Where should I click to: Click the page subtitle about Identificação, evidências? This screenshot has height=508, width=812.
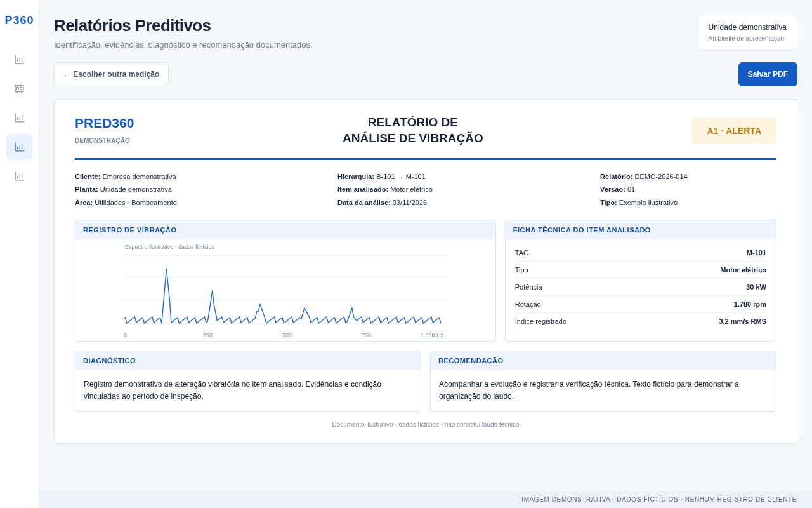click(183, 45)
